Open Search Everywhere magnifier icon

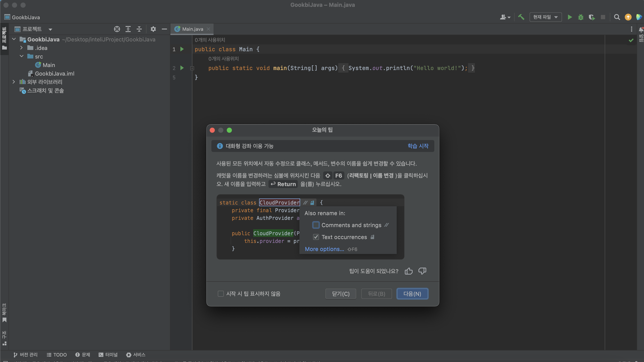coord(617,17)
